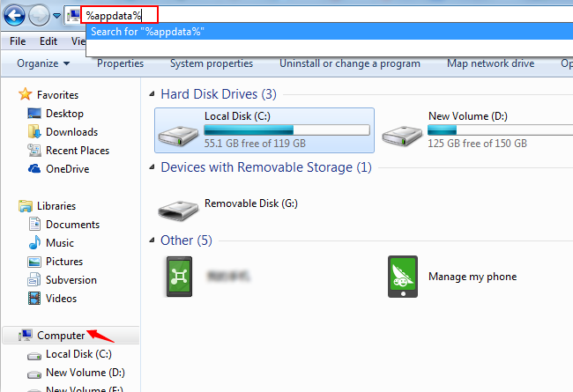Open Pictures library
Viewport: 573px width, 392px height.
(64, 262)
